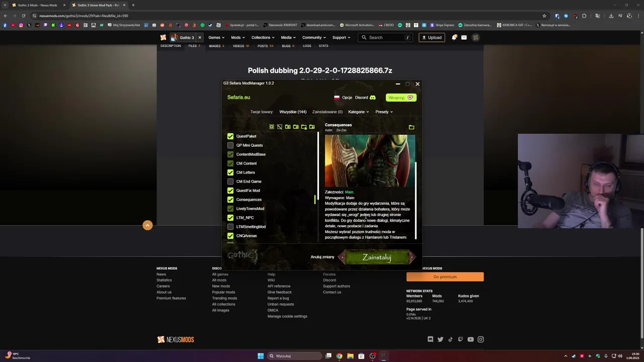Open the Mods dropdown on Nexus
The image size is (644, 362).
[x=238, y=37]
